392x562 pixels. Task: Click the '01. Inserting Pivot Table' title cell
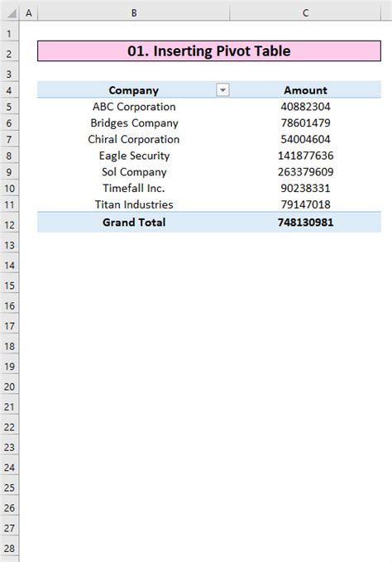pyautogui.click(x=209, y=50)
